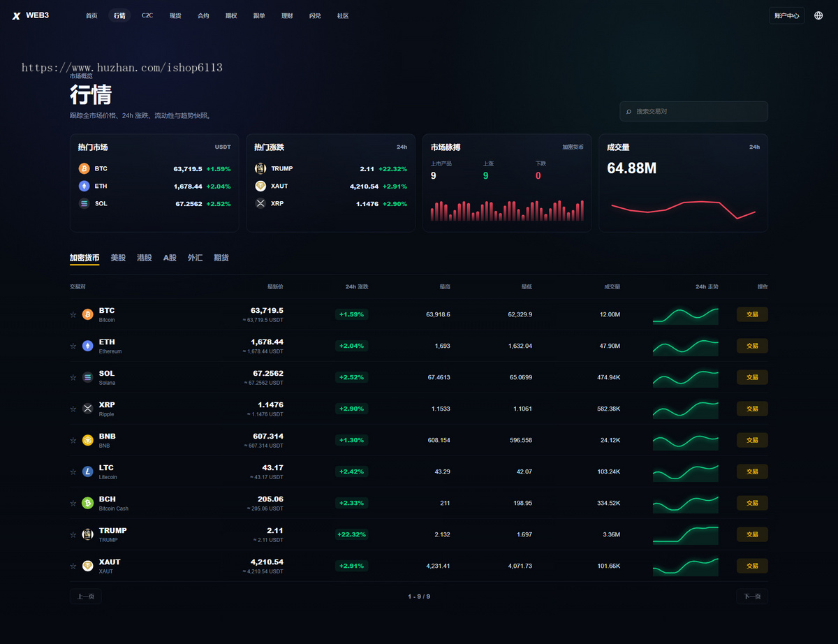
Task: Click the ETH coin icon in table
Action: [87, 346]
